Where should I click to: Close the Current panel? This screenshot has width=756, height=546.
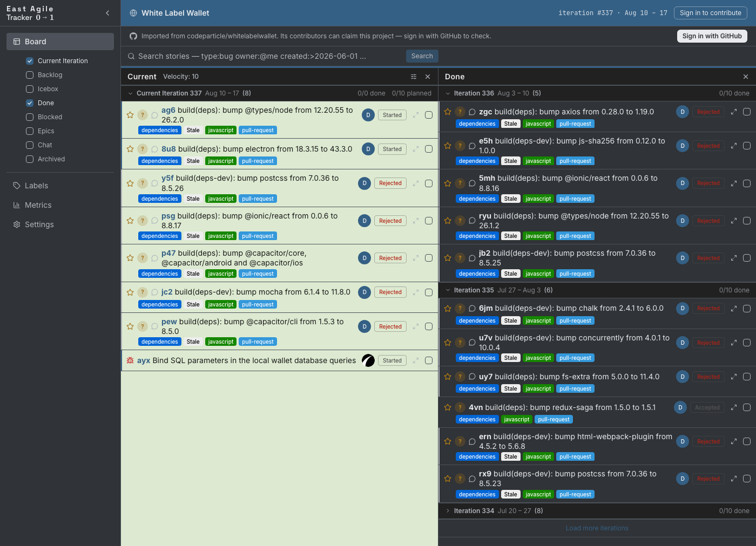[428, 77]
